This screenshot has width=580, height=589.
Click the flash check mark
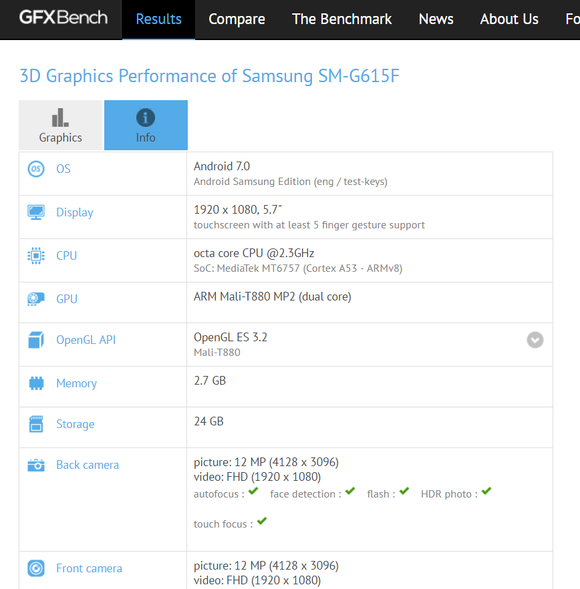(404, 491)
